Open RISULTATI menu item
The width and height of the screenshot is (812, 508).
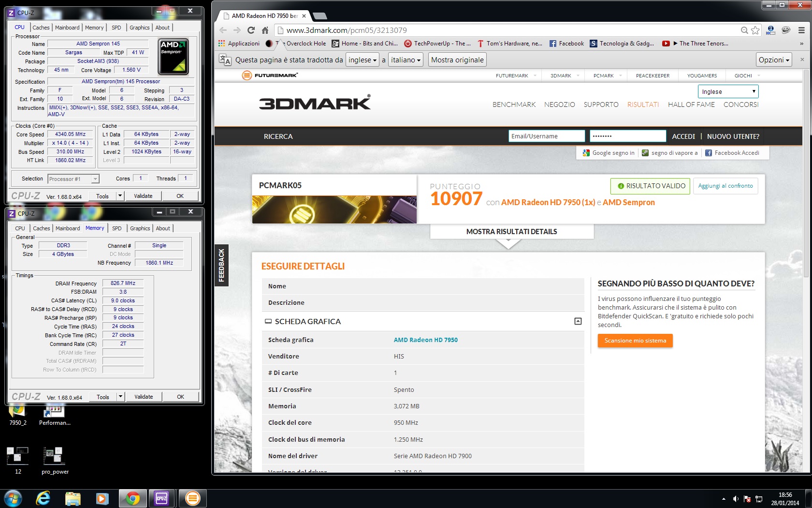[643, 105]
